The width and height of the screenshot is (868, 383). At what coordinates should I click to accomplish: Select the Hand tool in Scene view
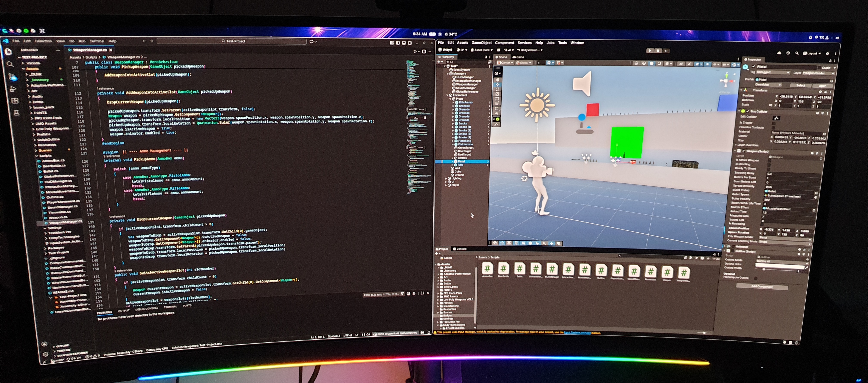(497, 79)
